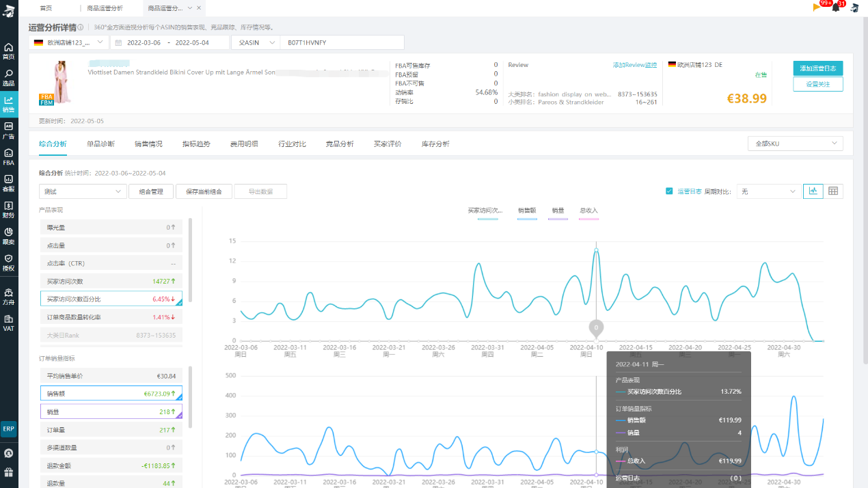Toggle the 买家访问次数百分比 metric card
The width and height of the screenshot is (868, 488).
[x=111, y=299]
